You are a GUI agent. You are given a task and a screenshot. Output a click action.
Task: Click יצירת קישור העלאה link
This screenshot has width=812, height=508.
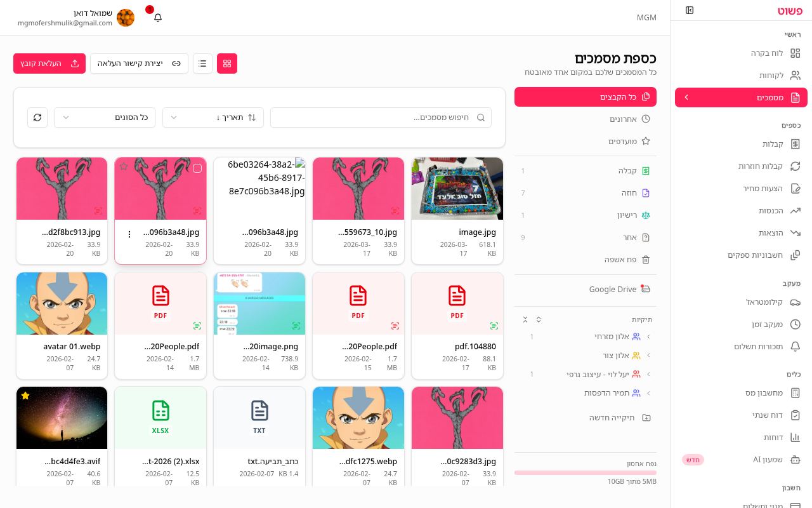pos(140,63)
